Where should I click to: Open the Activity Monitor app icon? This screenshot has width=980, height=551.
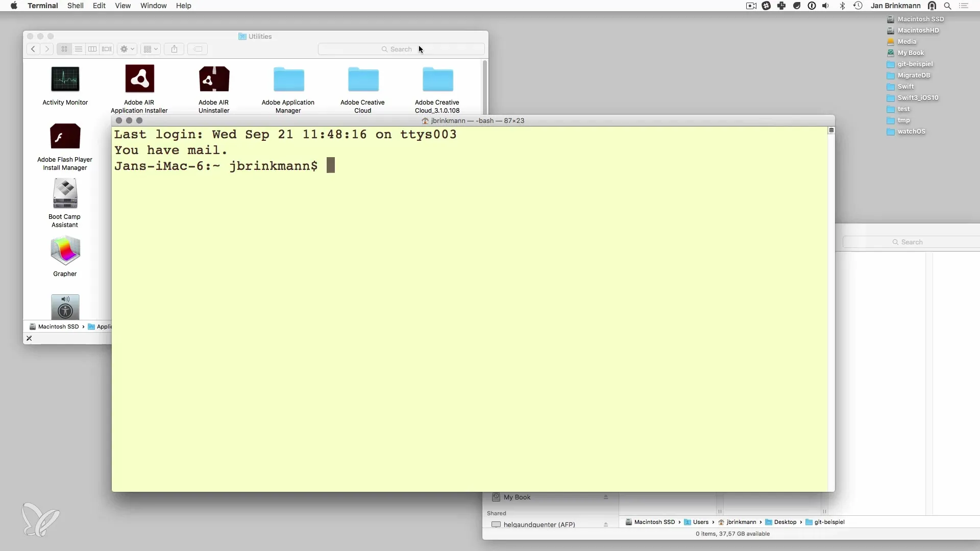(65, 79)
